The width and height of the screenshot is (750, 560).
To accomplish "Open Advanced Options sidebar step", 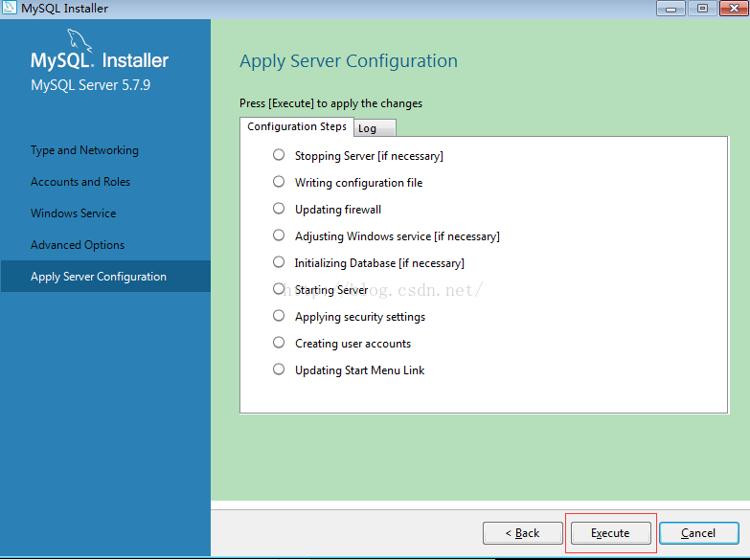I will point(78,245).
